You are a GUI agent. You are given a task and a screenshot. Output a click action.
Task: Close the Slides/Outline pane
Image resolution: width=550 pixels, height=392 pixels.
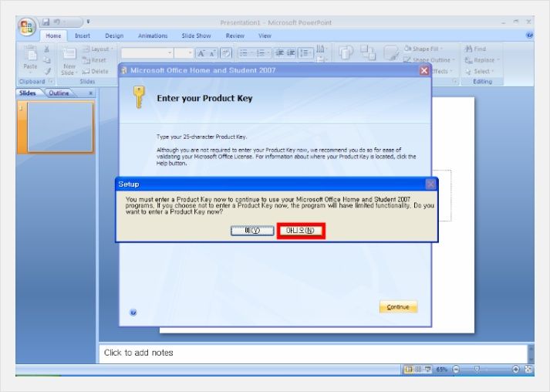pyautogui.click(x=90, y=93)
